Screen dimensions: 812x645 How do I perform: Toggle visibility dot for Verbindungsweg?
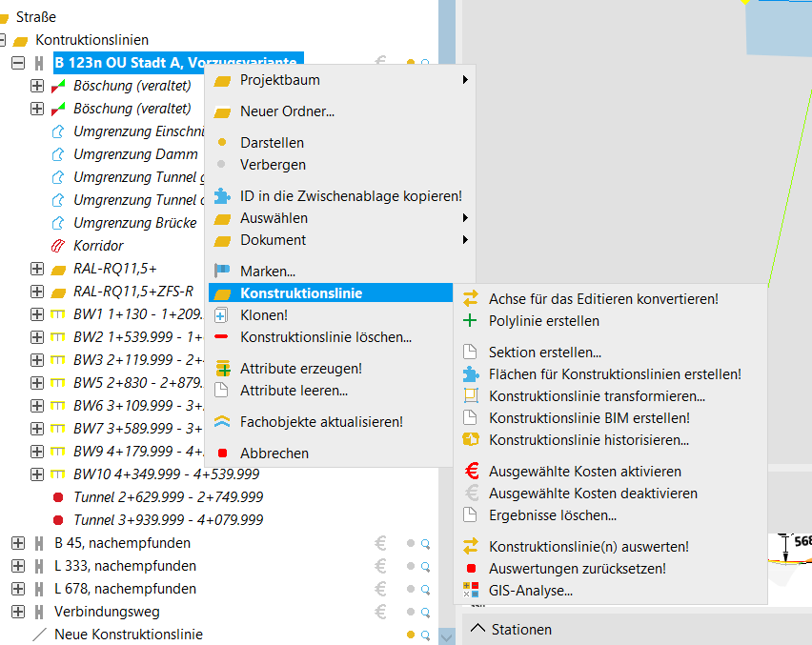click(411, 613)
